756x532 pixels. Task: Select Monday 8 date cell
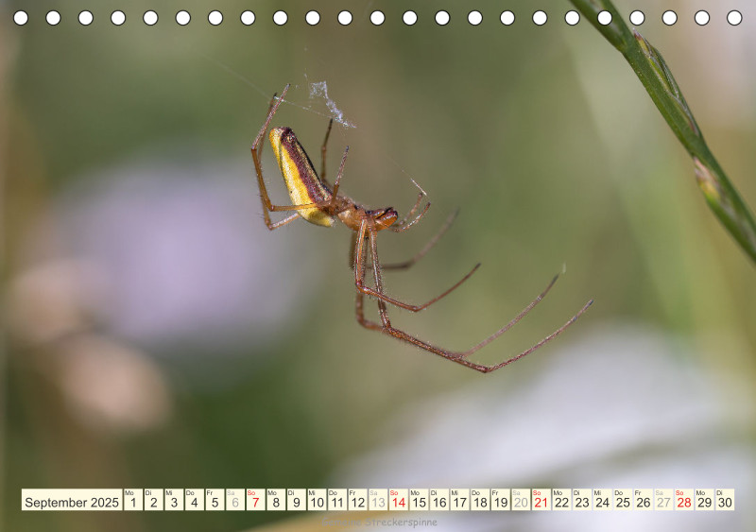pos(276,500)
